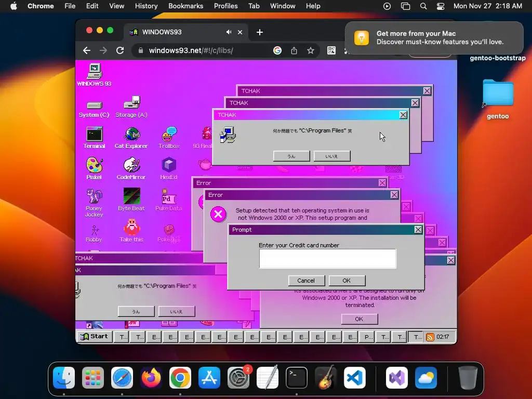This screenshot has width=532, height=399.
Task: Open the Profiles menu
Action: (225, 6)
